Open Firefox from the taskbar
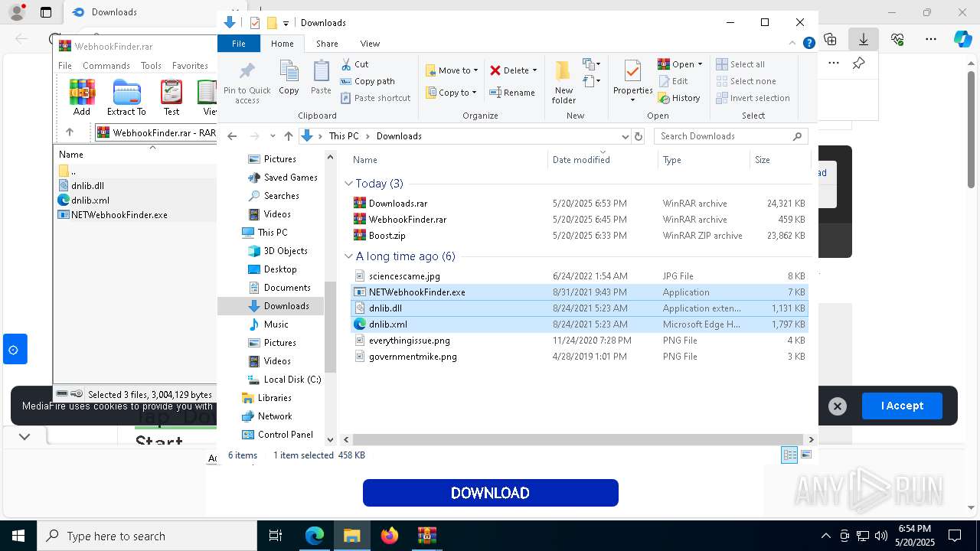This screenshot has height=551, width=980. pos(390,536)
